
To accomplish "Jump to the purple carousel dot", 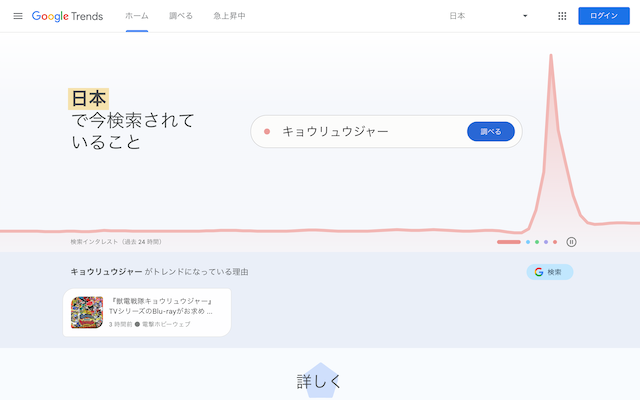I will click(x=546, y=242).
